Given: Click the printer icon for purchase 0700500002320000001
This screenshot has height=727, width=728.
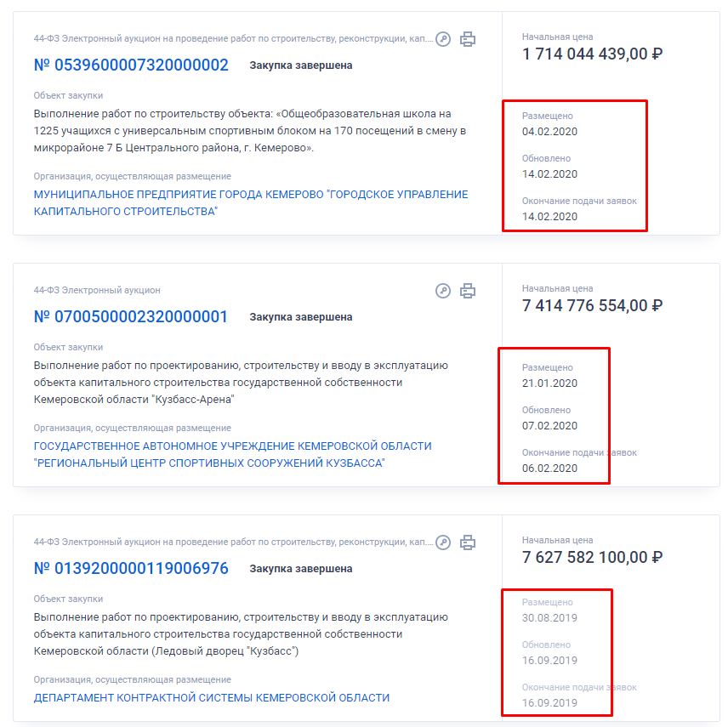Looking at the screenshot, I should pos(468,291).
